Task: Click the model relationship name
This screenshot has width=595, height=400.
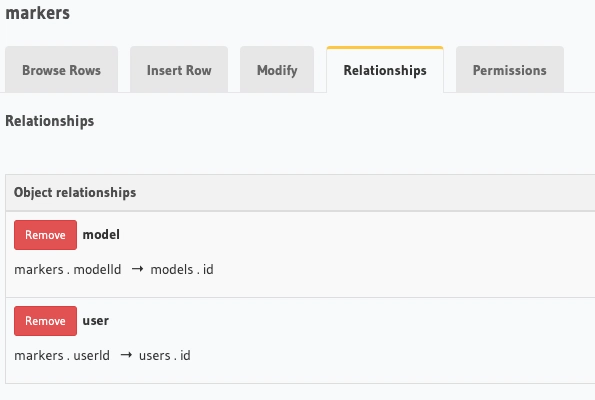Action: [x=101, y=235]
